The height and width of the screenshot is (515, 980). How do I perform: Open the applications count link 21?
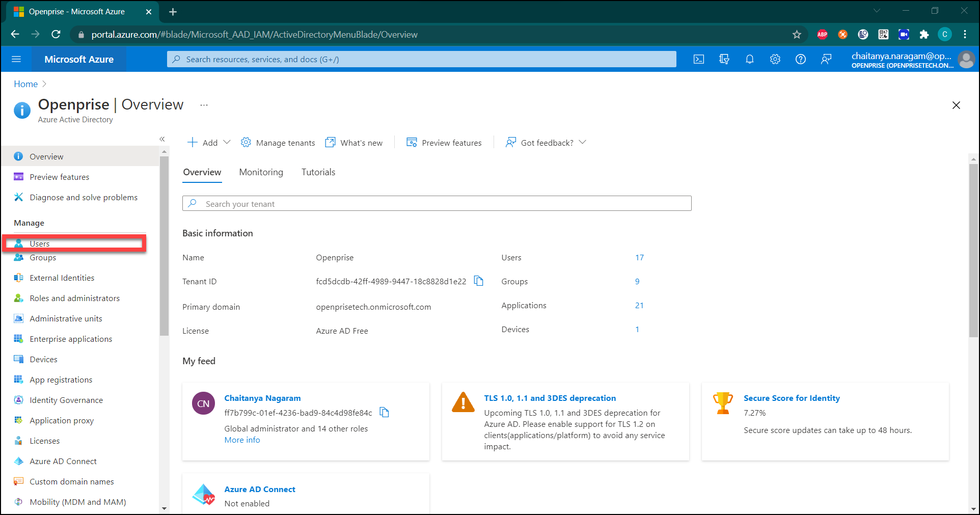point(639,306)
